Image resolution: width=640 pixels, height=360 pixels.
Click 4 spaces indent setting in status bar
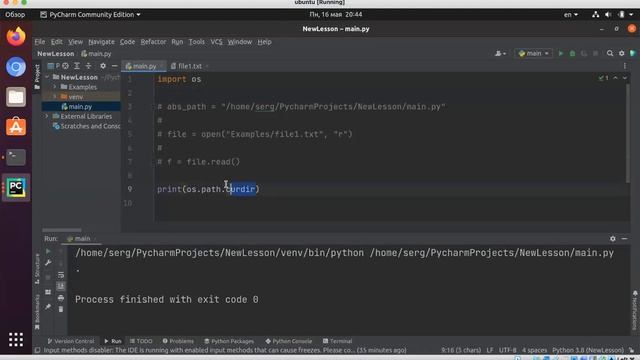tap(534, 350)
